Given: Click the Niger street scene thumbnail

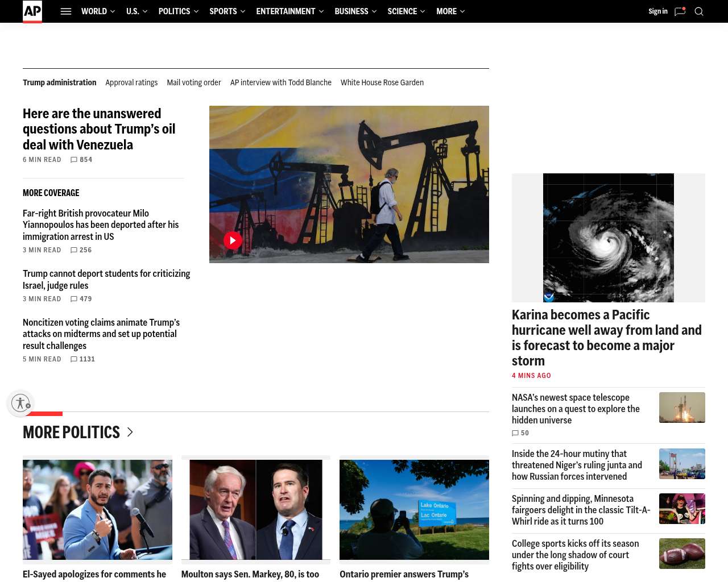Looking at the screenshot, I should click(x=682, y=464).
